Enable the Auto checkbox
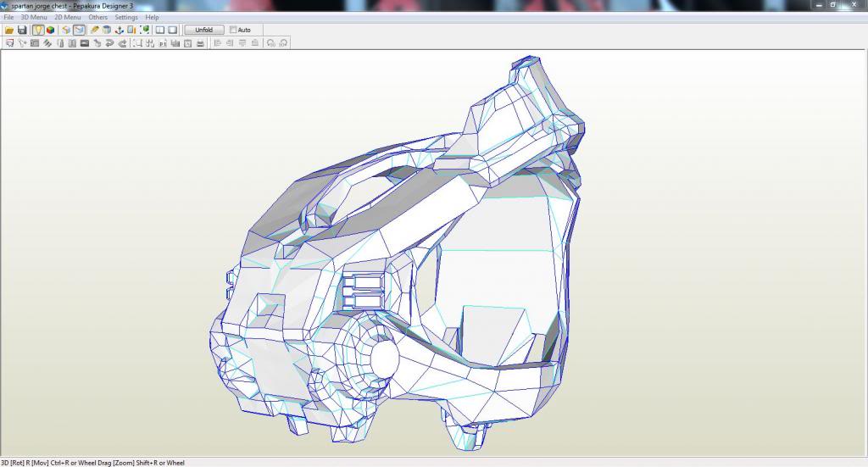This screenshot has width=868, height=467. coord(233,30)
